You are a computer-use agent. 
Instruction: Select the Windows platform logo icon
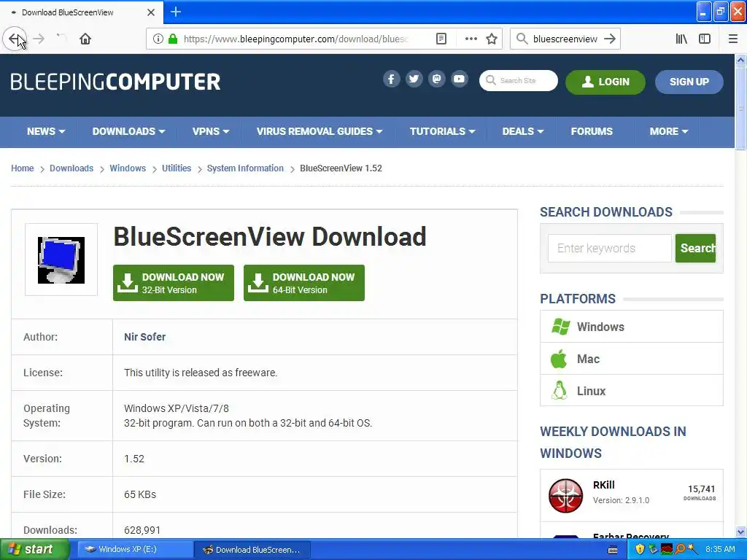coord(560,327)
